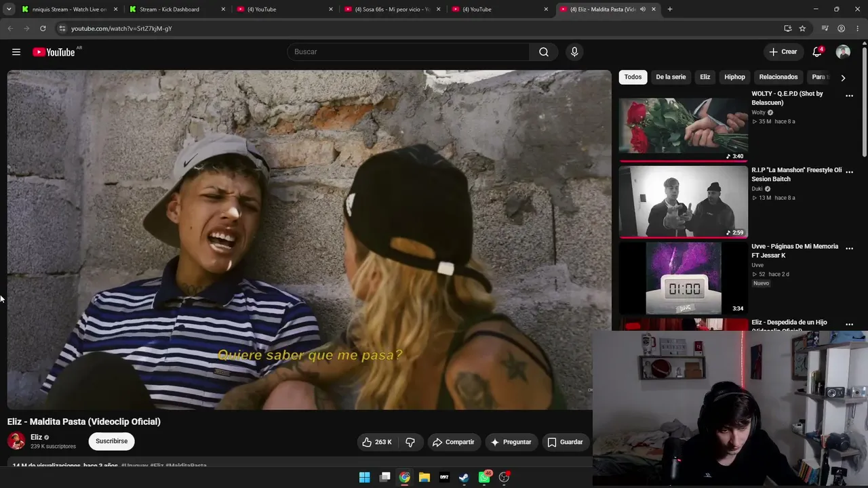The image size is (868, 488).
Task: Open the notifications bell
Action: (818, 52)
